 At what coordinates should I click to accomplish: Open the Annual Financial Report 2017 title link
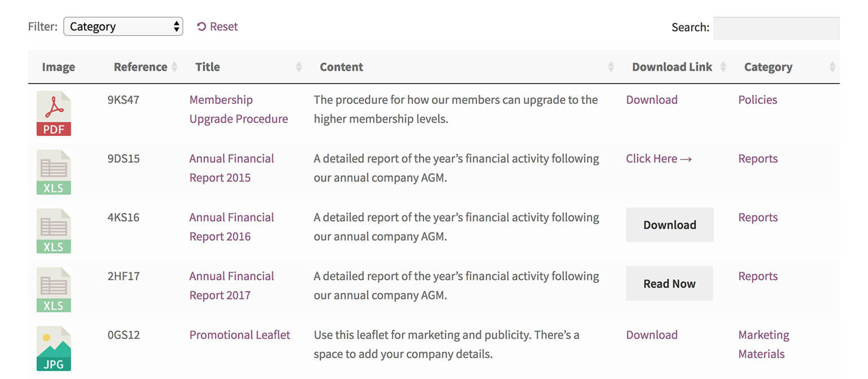pyautogui.click(x=232, y=286)
